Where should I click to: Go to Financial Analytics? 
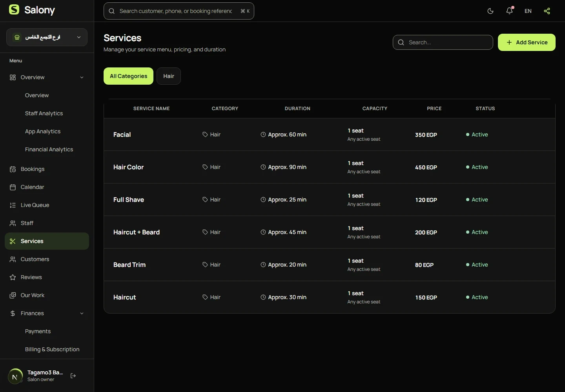49,149
